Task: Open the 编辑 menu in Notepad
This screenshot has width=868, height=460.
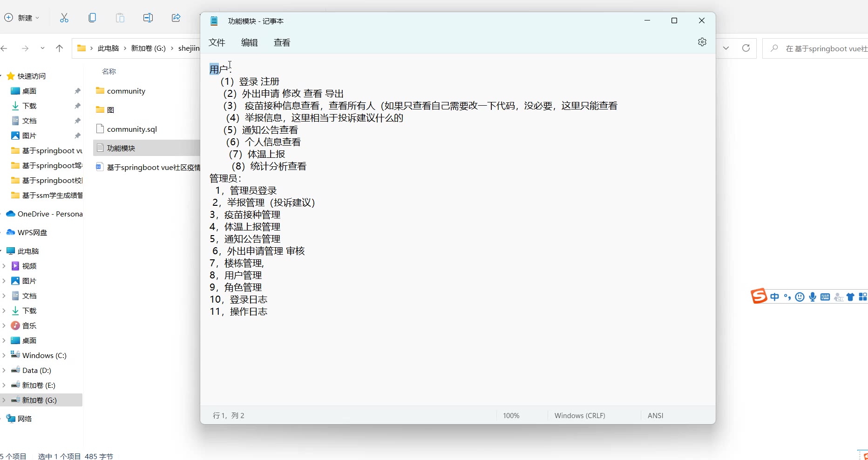Action: click(x=250, y=42)
